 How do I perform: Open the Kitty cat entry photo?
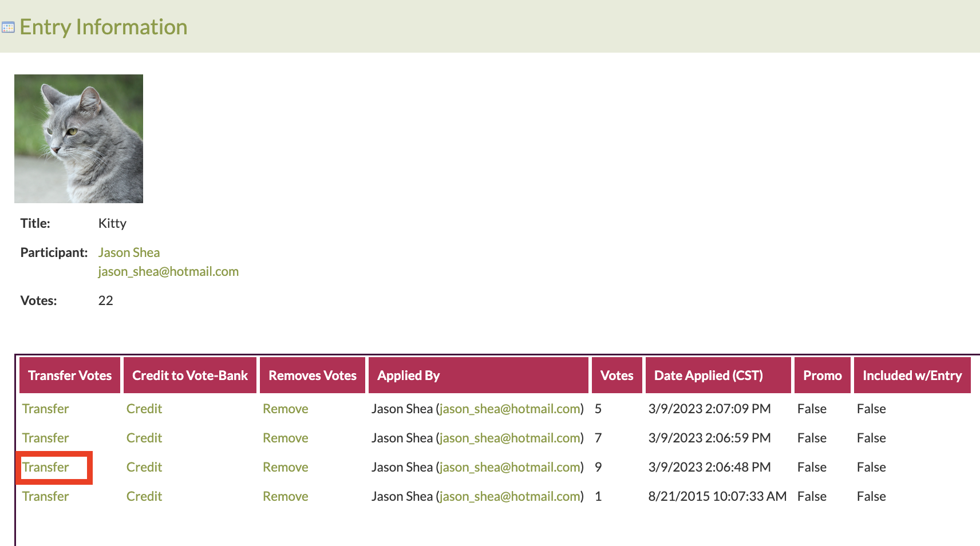[x=78, y=139]
